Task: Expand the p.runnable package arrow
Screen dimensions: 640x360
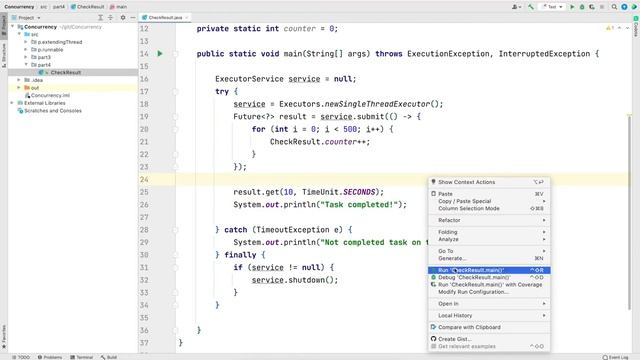Action: coord(26,49)
